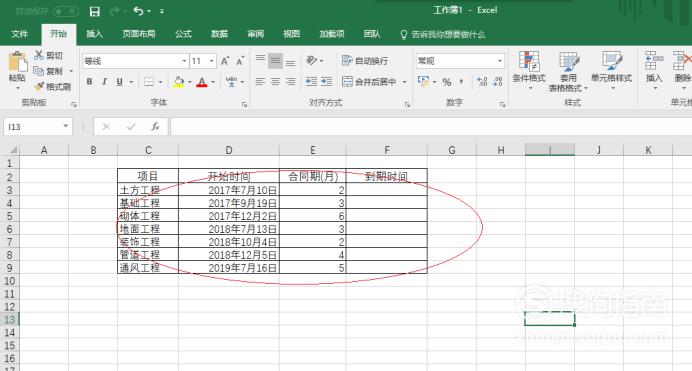
Task: Click the Format Painter (格式刷) button
Action: (x=53, y=86)
